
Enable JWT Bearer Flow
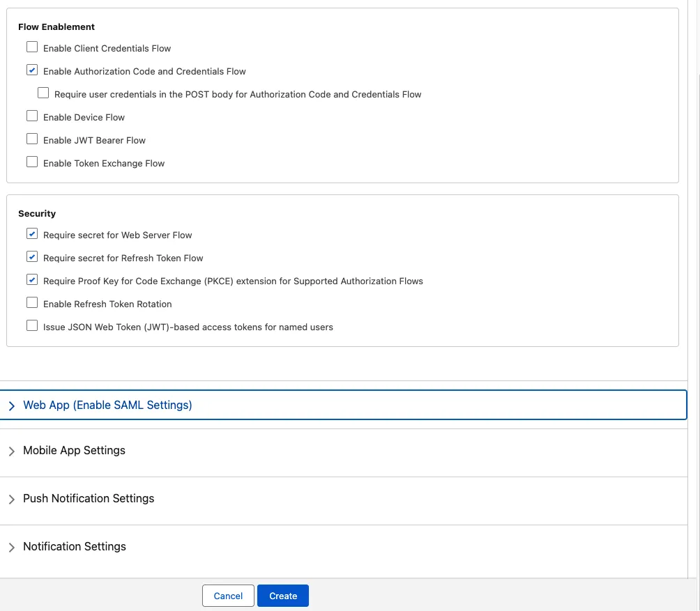pyautogui.click(x=32, y=138)
